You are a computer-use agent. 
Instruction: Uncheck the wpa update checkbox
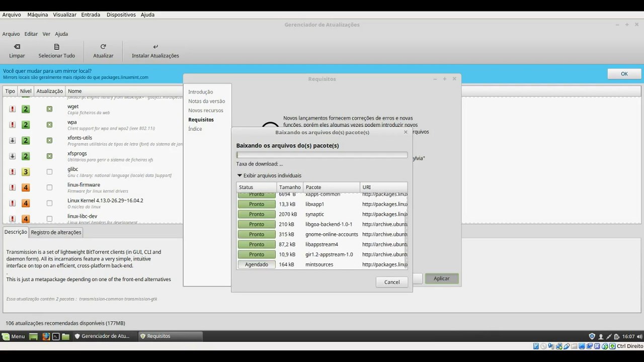click(x=49, y=125)
